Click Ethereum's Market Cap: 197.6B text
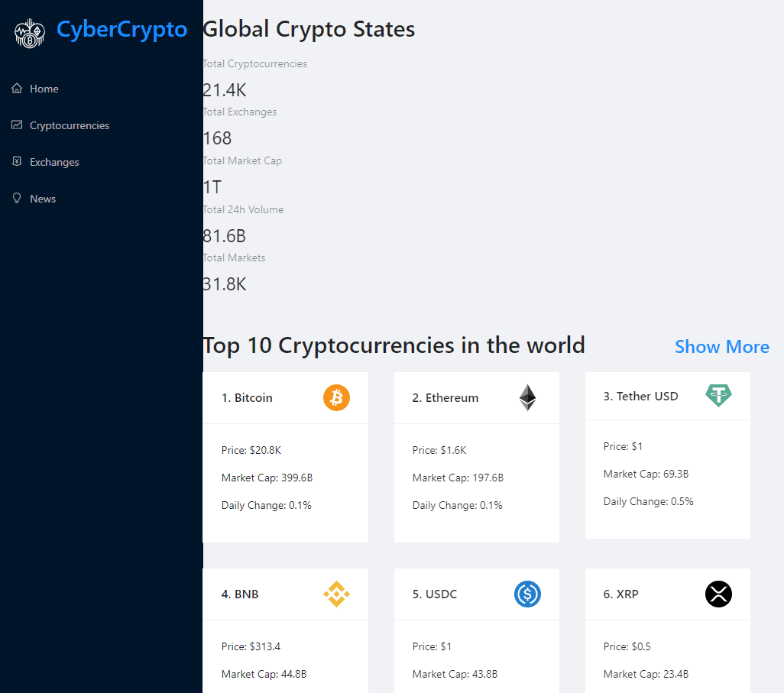This screenshot has height=693, width=784. (458, 478)
